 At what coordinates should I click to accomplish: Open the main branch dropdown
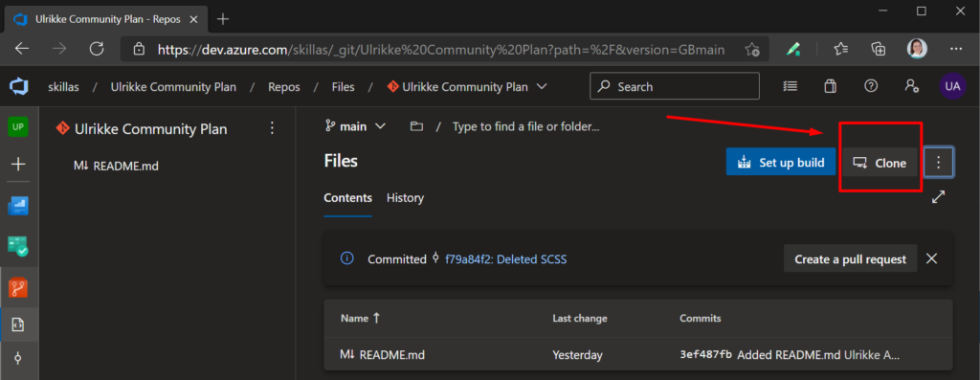tap(355, 127)
